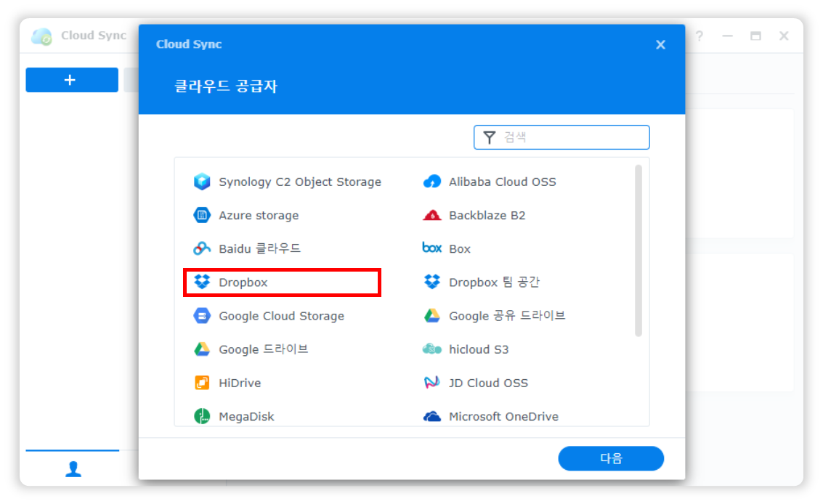
Task: Click the filter funnel icon in search
Action: coord(489,137)
